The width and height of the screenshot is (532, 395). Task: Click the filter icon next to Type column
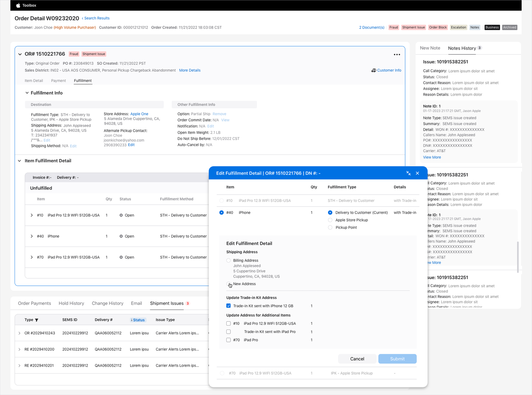(x=37, y=320)
